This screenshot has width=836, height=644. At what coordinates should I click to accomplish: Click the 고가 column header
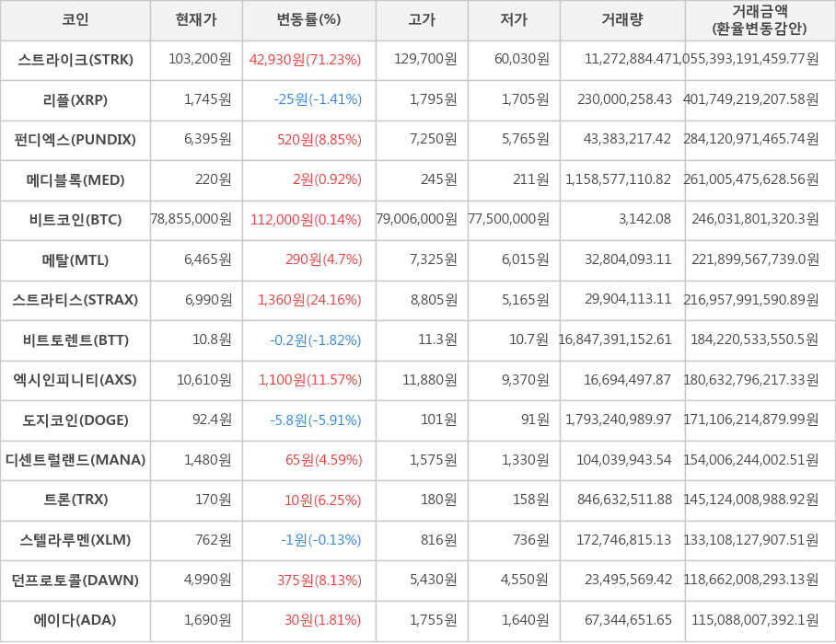[x=422, y=19]
